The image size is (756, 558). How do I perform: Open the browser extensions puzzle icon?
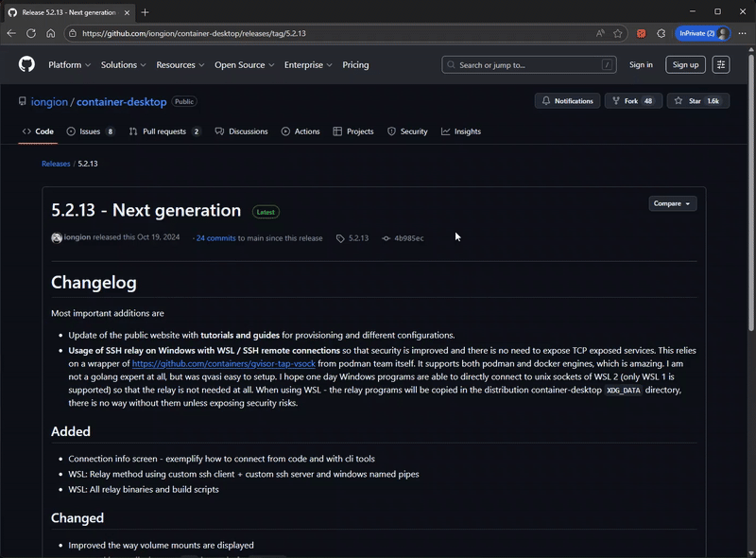[661, 33]
